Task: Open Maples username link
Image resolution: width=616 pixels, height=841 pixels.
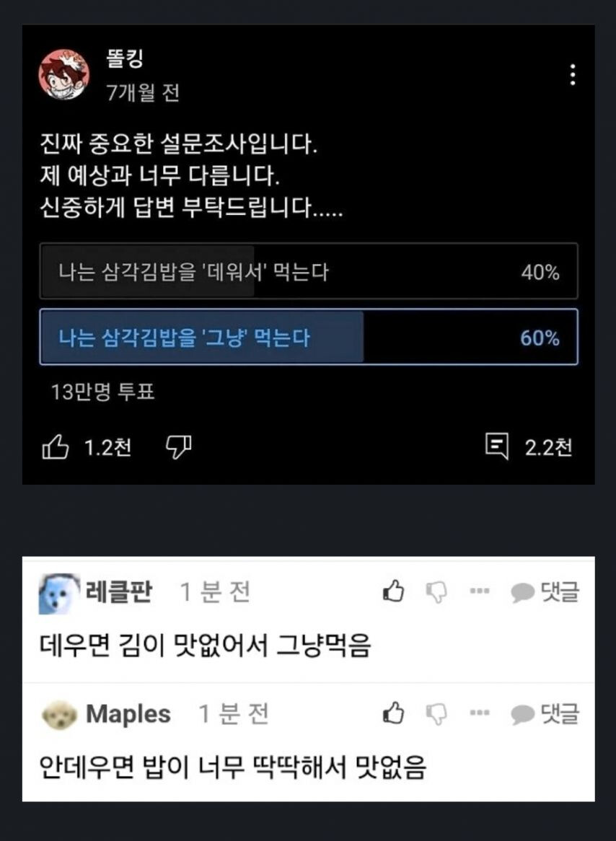Action: coord(128,714)
